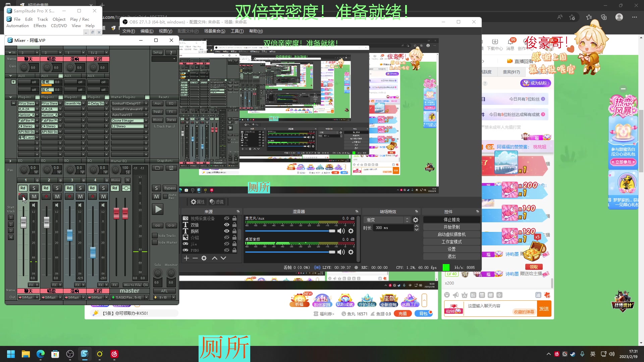
Task: Move source down with the down arrow
Action: pyautogui.click(x=223, y=258)
